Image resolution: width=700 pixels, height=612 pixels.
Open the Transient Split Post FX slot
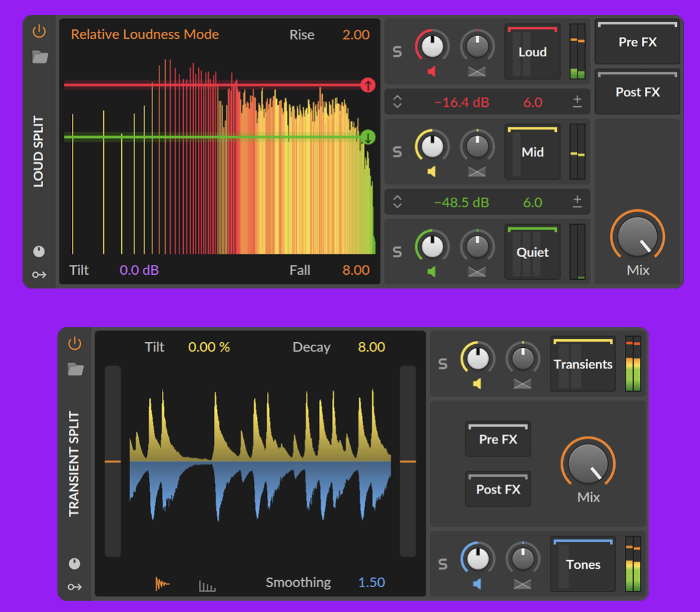click(x=498, y=490)
